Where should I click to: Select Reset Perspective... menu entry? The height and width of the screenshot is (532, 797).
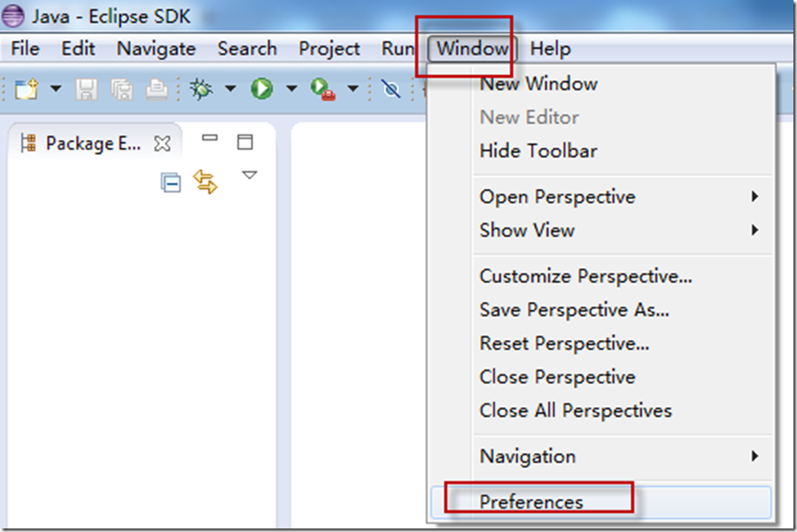[x=600, y=343]
